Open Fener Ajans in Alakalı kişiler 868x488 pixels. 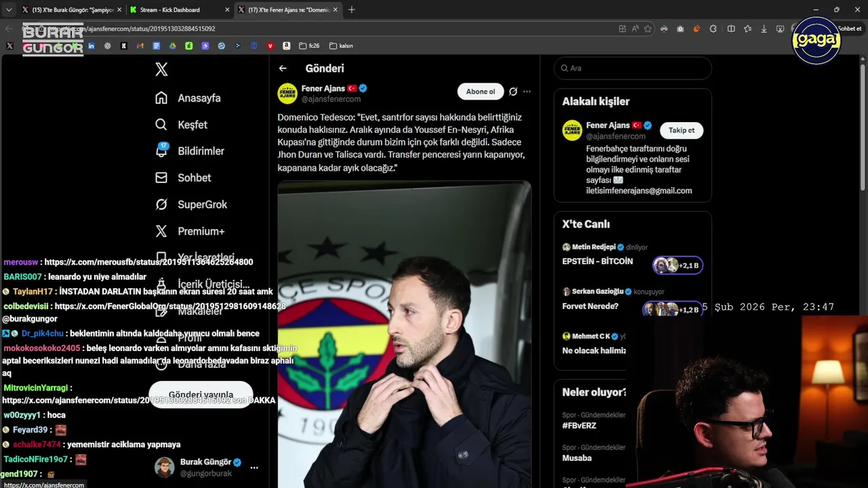(x=608, y=125)
